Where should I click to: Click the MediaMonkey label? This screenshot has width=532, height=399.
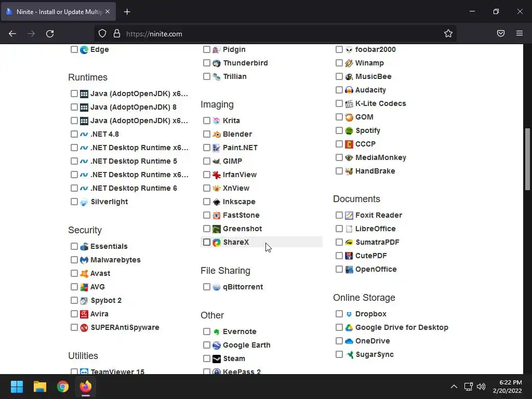[x=381, y=157]
